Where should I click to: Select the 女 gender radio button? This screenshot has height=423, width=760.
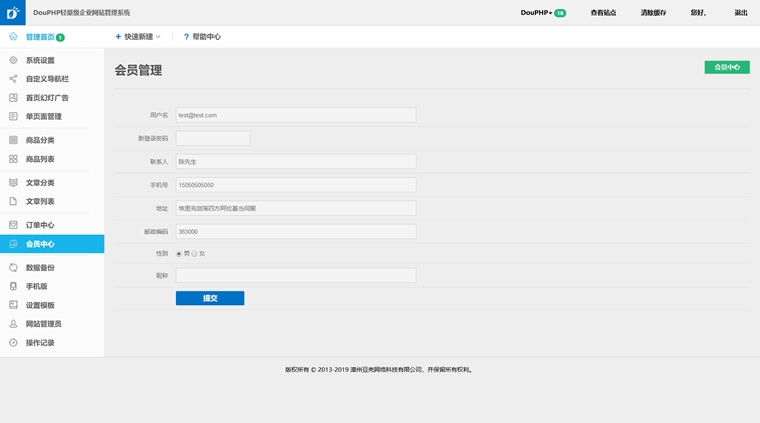(x=194, y=254)
